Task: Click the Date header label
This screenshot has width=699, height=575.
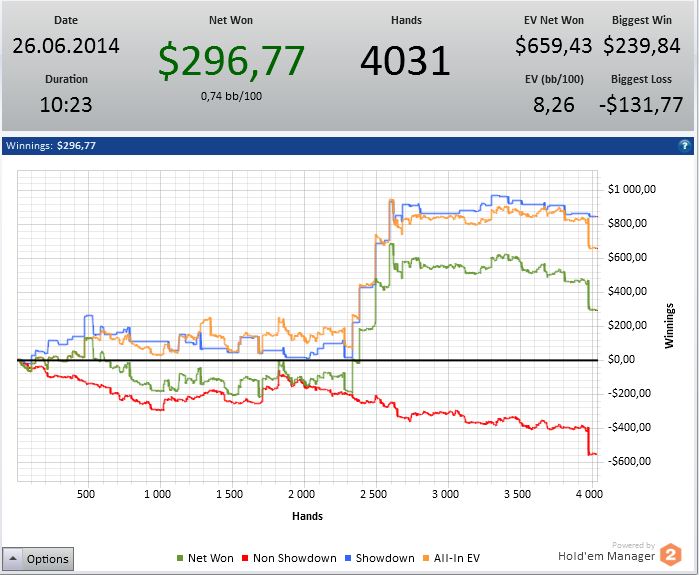Action: point(66,20)
